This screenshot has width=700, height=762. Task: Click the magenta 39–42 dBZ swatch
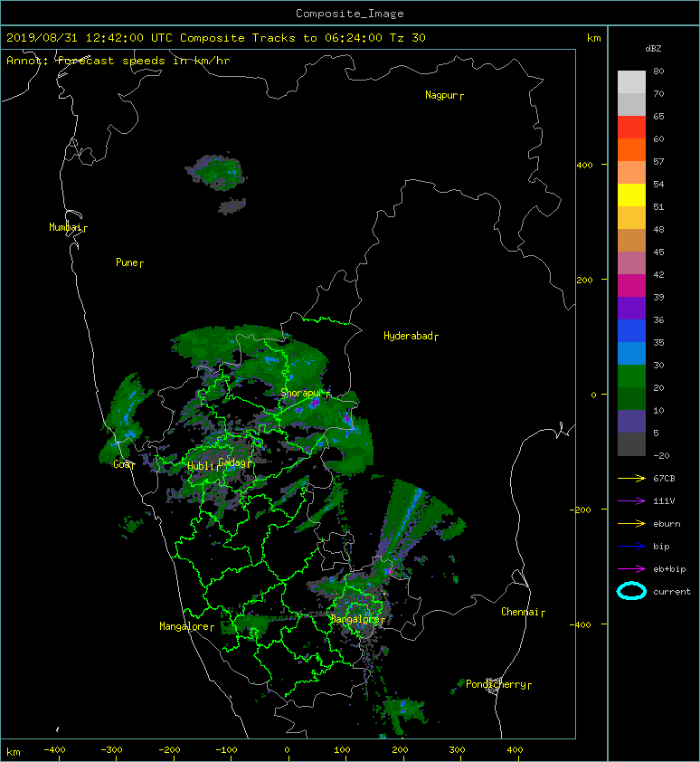click(x=631, y=286)
